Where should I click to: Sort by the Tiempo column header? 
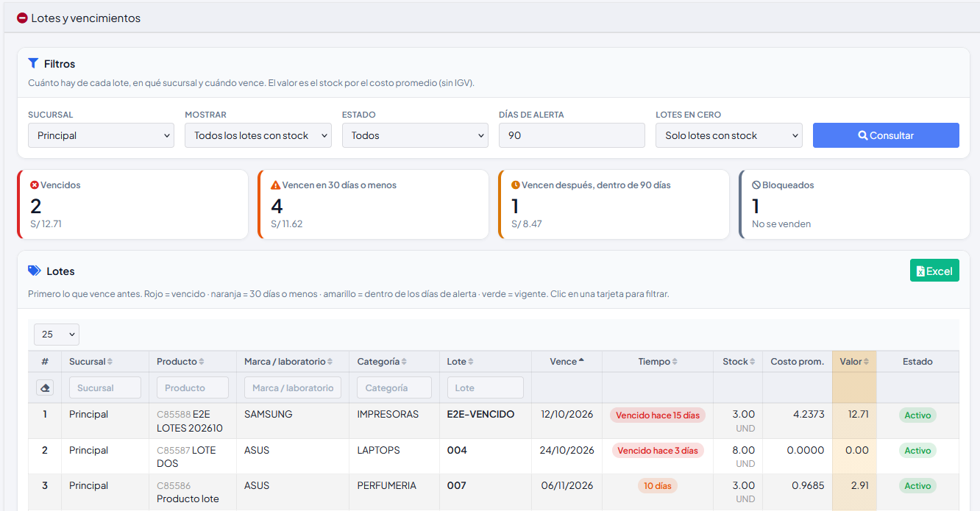(658, 362)
